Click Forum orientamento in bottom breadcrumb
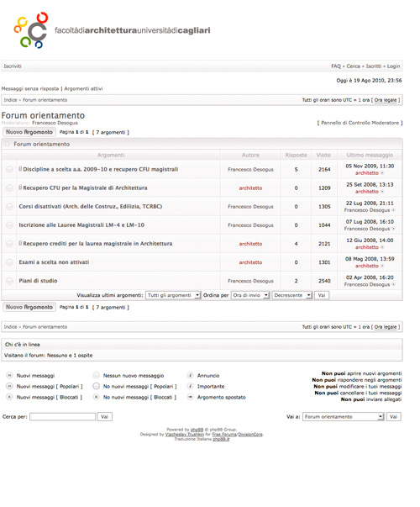Image resolution: width=420 pixels, height=507 pixels. [x=45, y=327]
